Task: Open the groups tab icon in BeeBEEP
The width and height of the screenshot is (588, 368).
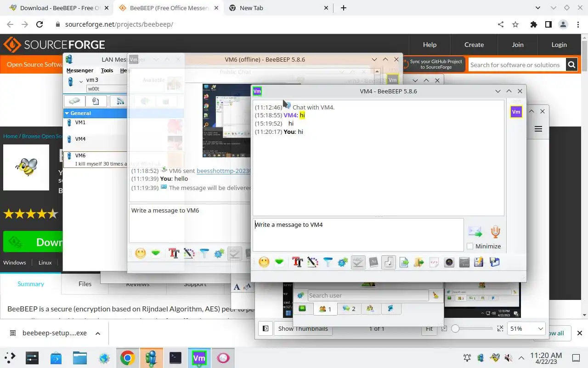Action: 370,309
